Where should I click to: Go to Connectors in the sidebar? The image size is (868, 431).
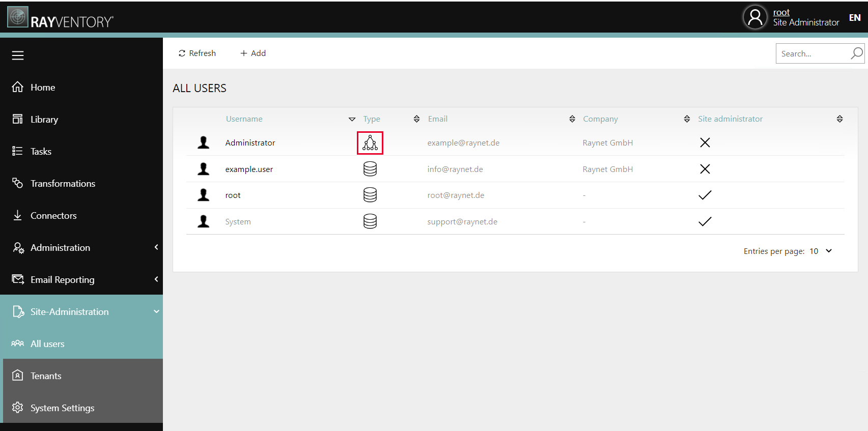(53, 216)
